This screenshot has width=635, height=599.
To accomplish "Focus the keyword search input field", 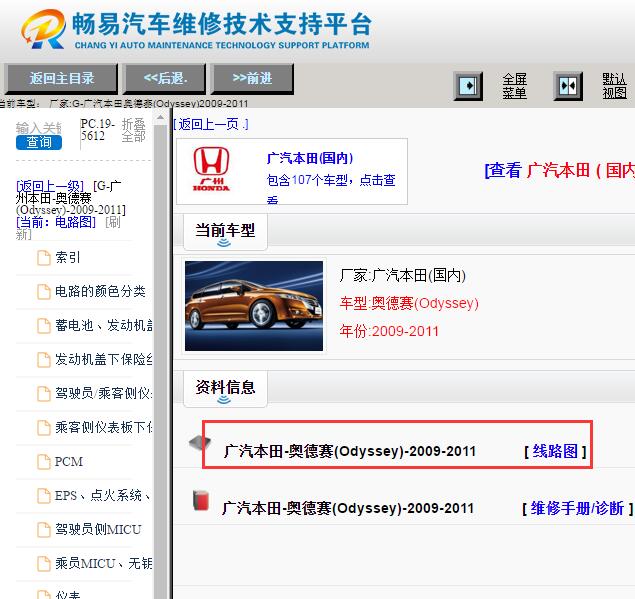I will click(39, 128).
